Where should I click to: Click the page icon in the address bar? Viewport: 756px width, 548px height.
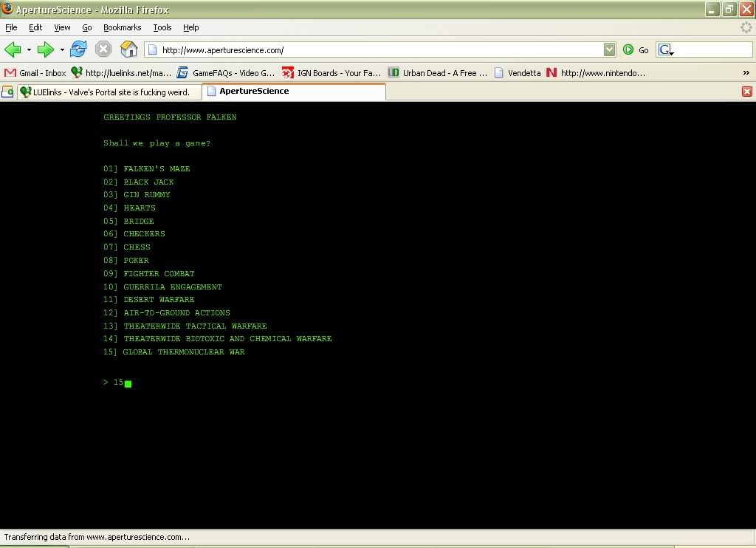pos(152,49)
